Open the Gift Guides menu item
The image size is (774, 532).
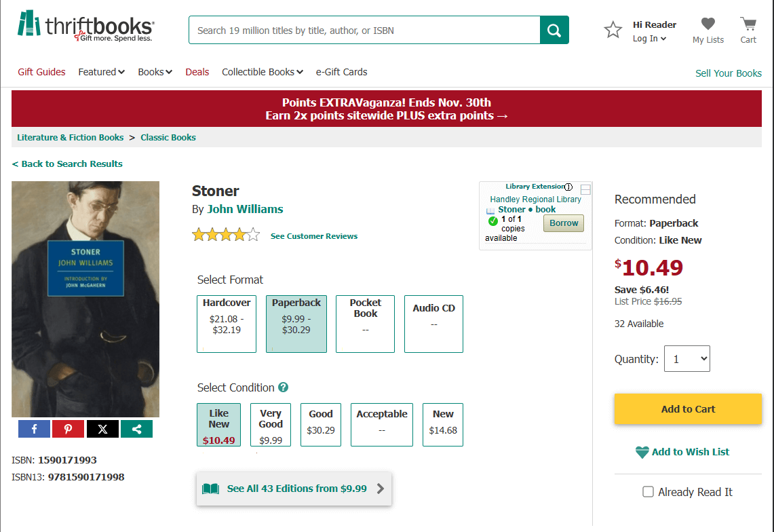pos(41,72)
